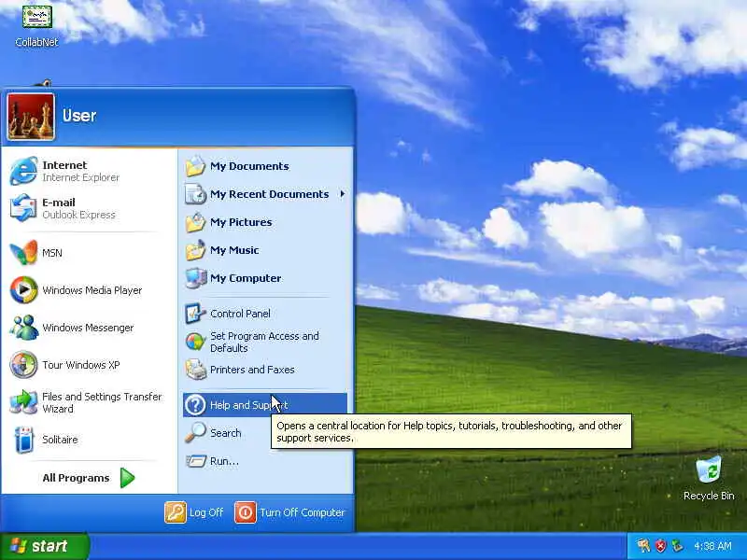Click the Outlook Express subtitle text

[x=78, y=215]
